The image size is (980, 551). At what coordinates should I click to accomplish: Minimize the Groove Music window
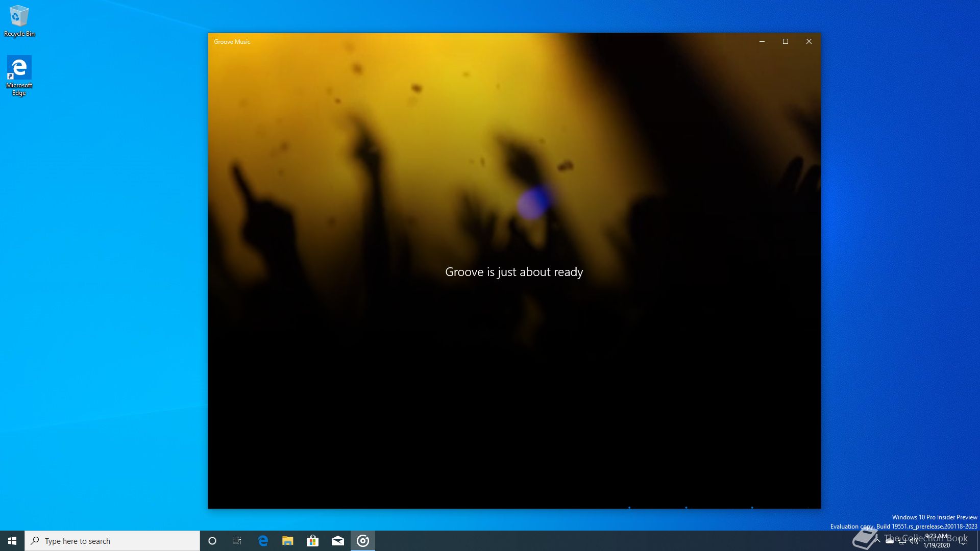tap(762, 41)
